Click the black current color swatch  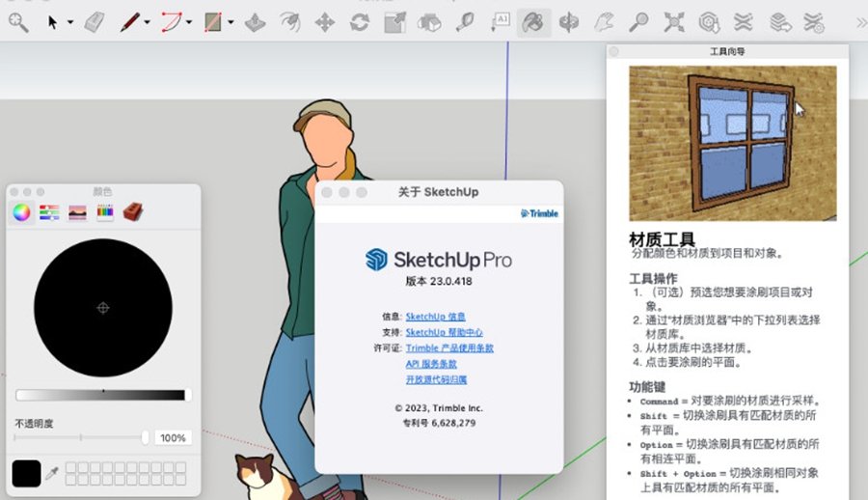tap(27, 473)
